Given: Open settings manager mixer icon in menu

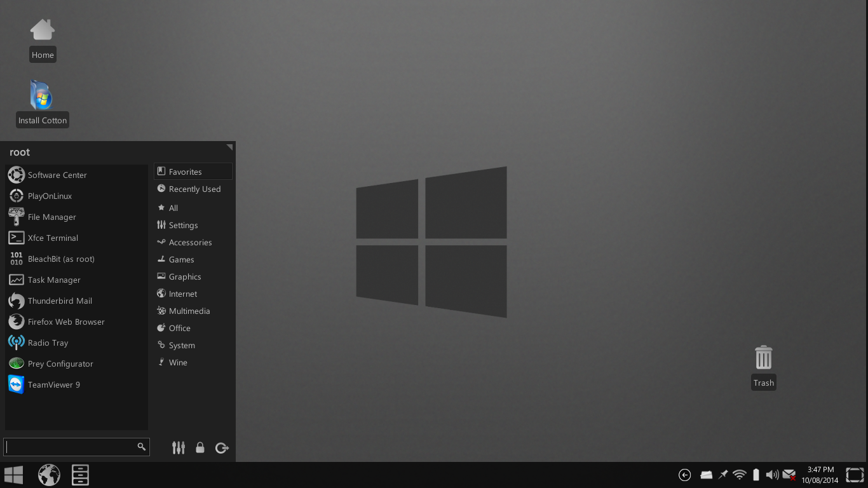Looking at the screenshot, I should tap(179, 448).
